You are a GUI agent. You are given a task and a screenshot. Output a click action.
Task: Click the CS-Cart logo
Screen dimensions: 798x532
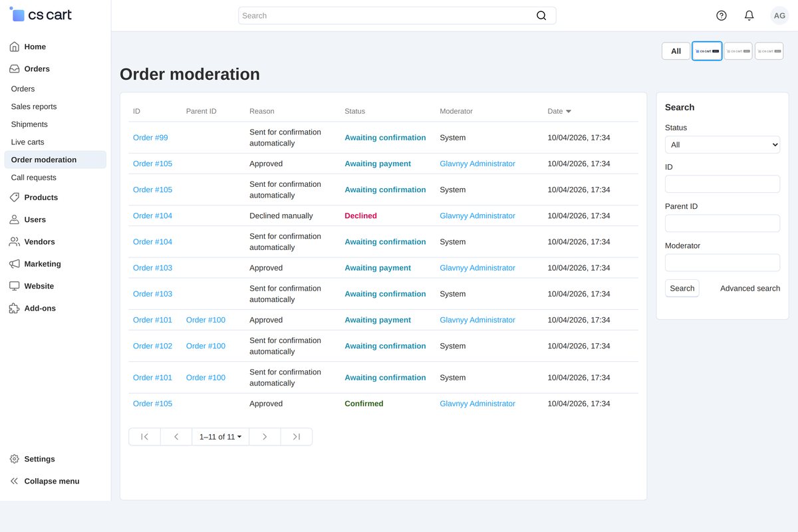[x=41, y=15]
